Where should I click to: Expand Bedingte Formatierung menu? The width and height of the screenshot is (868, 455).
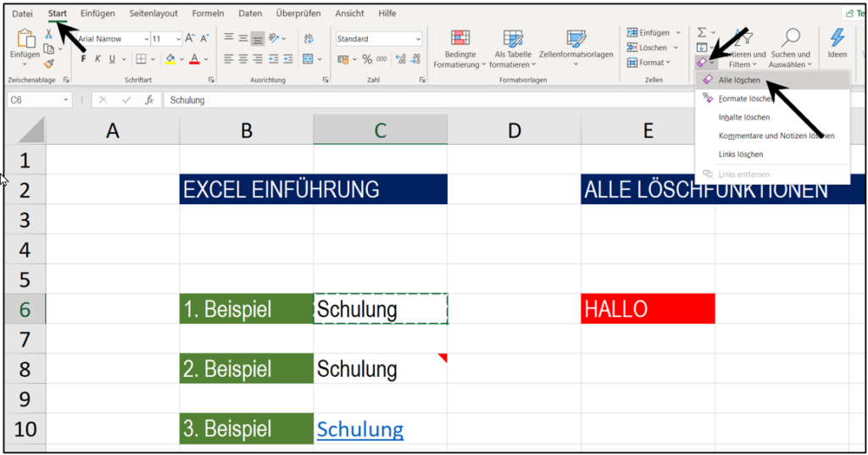coord(459,48)
